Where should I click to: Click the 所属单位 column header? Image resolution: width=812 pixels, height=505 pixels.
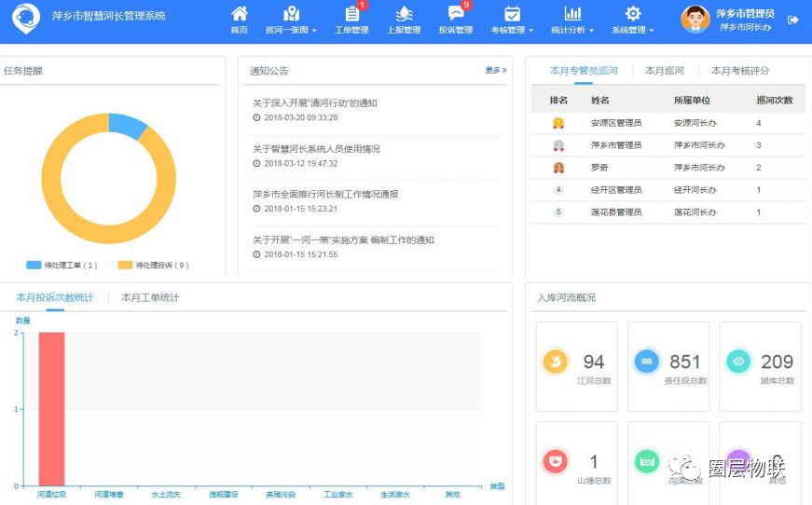click(692, 100)
